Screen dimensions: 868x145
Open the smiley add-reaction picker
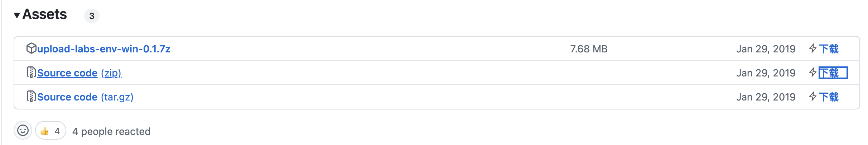(x=23, y=130)
